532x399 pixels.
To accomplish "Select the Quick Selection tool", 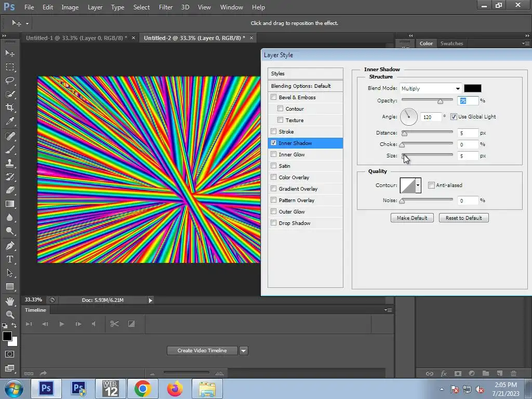I will (10, 95).
